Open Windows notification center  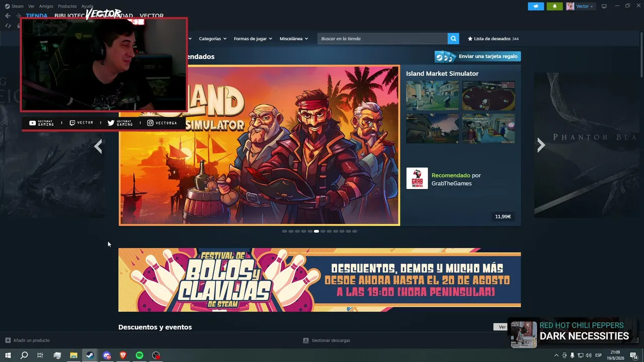point(634,355)
